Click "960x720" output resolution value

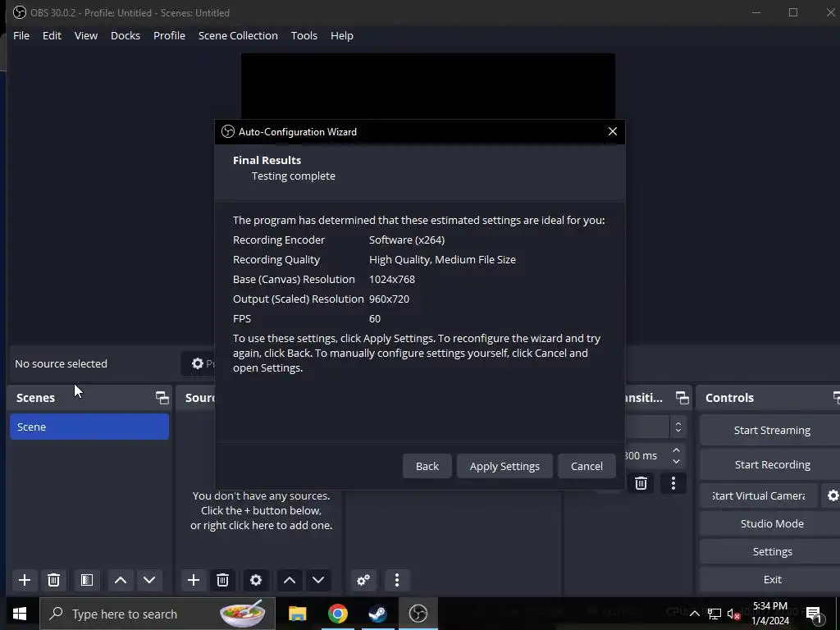pos(389,299)
